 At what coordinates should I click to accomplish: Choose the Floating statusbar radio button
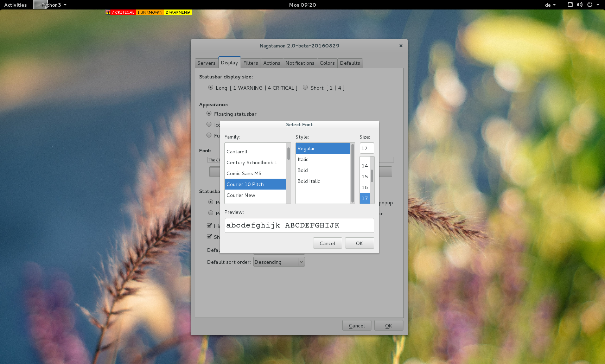209,114
